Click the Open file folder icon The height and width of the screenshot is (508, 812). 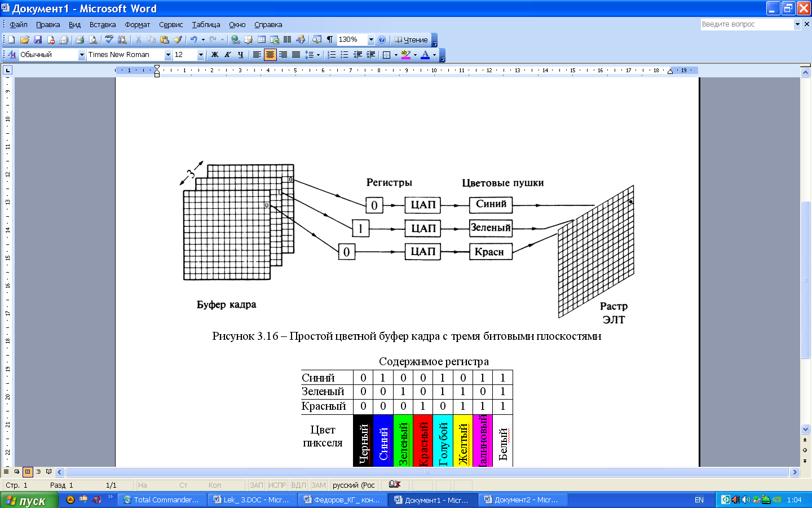click(24, 40)
